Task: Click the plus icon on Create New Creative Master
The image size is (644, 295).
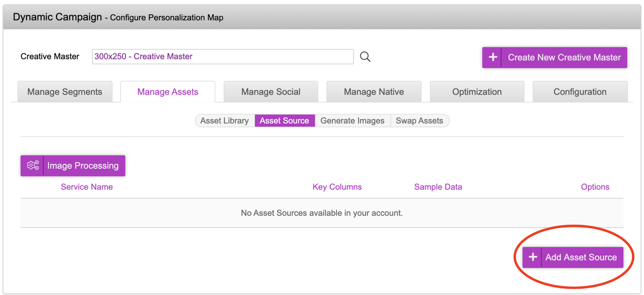Action: click(x=492, y=57)
